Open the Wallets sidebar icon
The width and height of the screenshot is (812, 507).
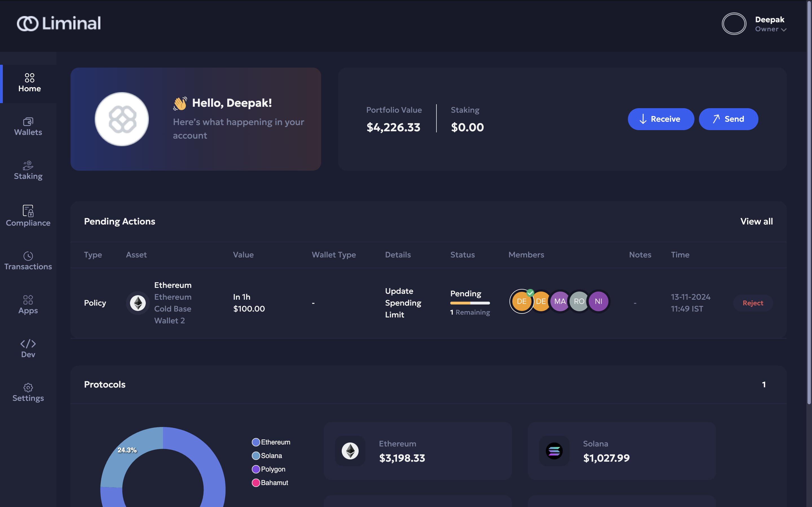[x=28, y=121]
